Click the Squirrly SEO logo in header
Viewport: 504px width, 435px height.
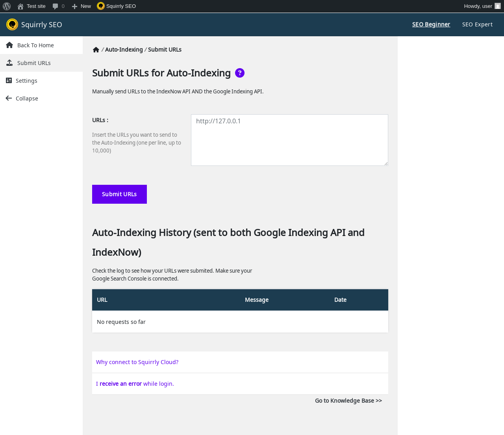tap(12, 24)
